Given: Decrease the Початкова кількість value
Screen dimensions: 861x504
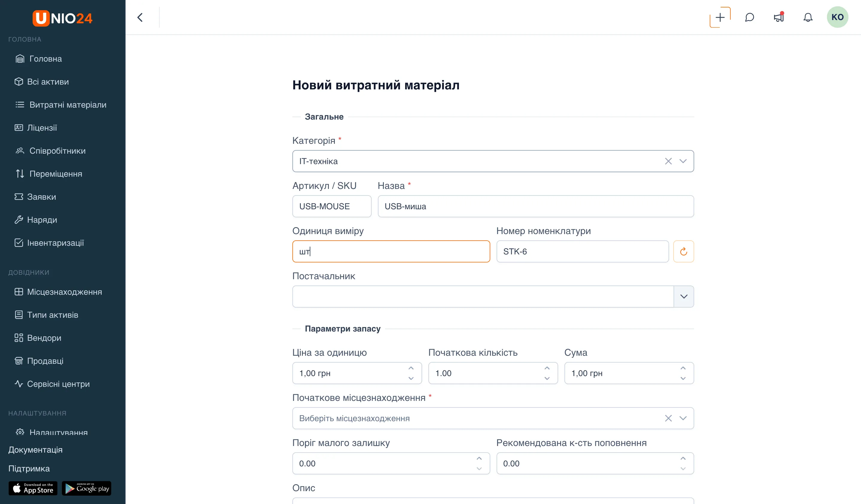Looking at the screenshot, I should [547, 378].
